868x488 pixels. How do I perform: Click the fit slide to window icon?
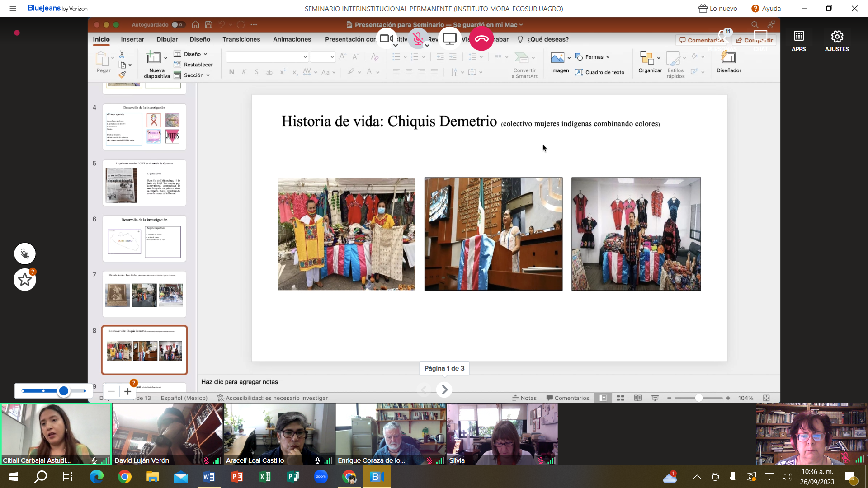point(766,398)
